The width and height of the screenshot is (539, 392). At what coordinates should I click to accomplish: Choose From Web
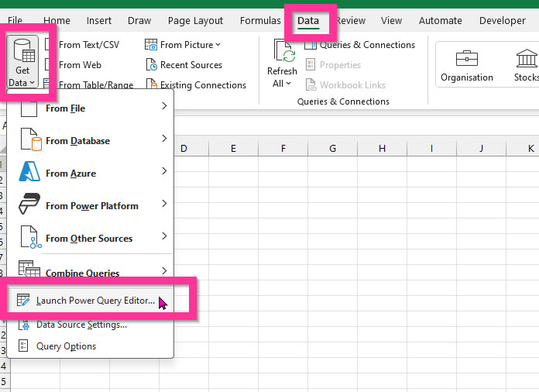[x=80, y=64]
